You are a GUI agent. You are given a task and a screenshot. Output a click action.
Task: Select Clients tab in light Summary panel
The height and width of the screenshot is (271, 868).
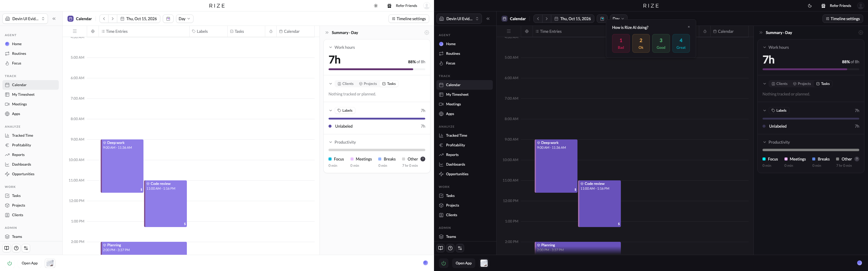coord(345,84)
